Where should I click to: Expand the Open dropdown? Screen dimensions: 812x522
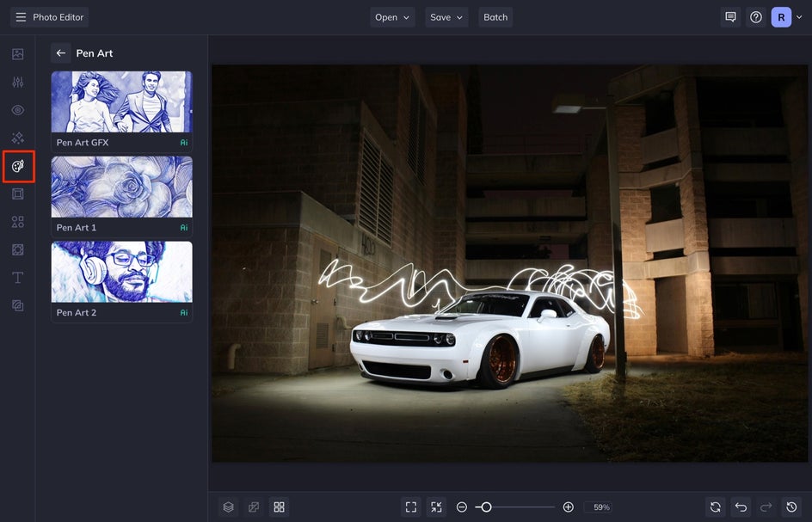[392, 17]
